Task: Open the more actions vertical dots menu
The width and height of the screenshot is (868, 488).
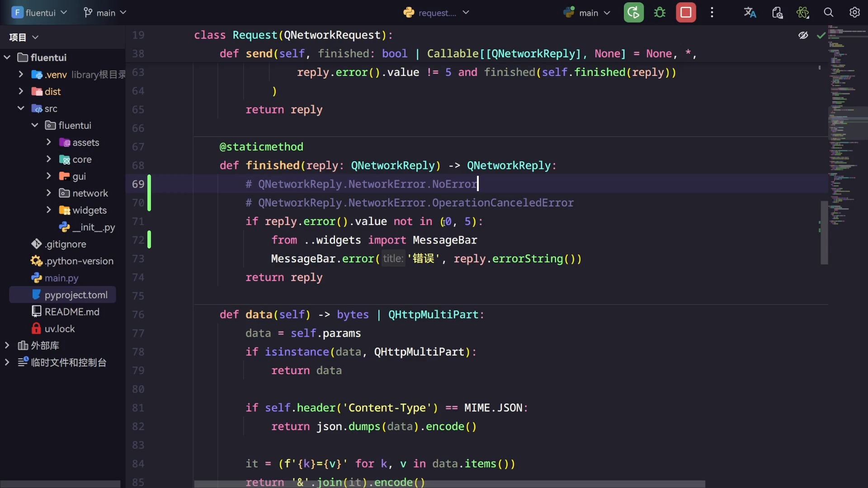Action: [x=712, y=13]
